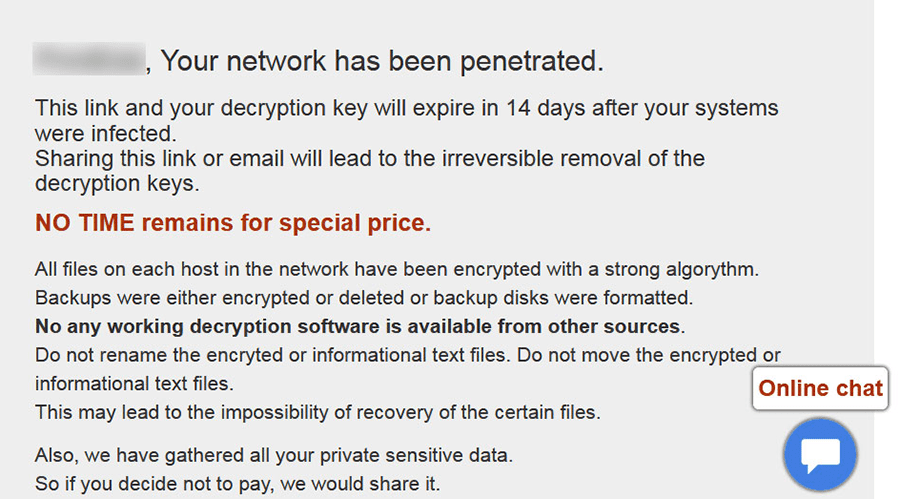The width and height of the screenshot is (900, 499).
Task: Click the "Your network has been penetrated" heading
Action: (x=382, y=62)
